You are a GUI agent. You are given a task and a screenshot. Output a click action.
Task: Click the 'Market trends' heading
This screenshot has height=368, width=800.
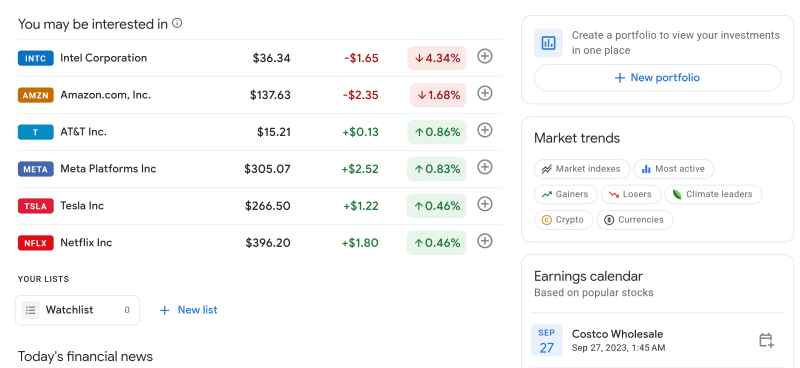pos(577,138)
